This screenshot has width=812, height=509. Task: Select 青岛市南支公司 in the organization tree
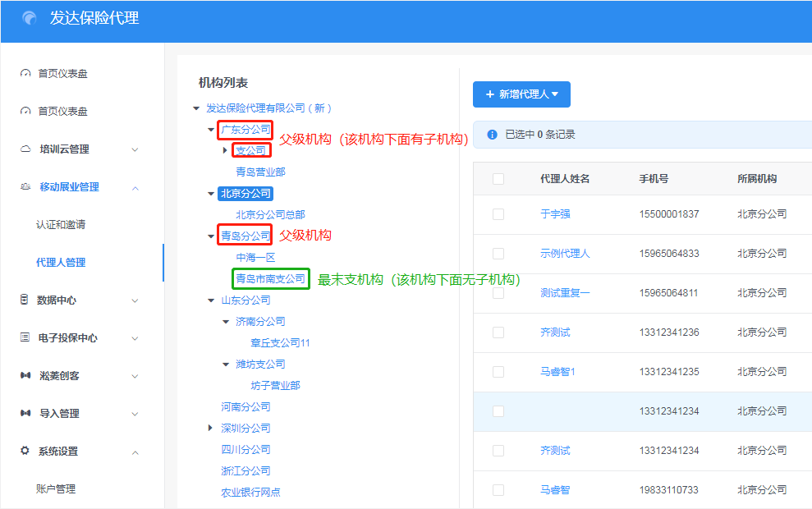[x=270, y=279]
